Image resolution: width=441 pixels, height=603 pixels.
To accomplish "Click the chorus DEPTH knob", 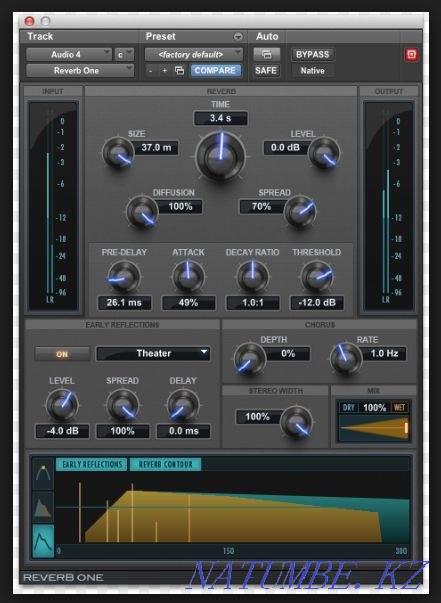I will [x=250, y=359].
